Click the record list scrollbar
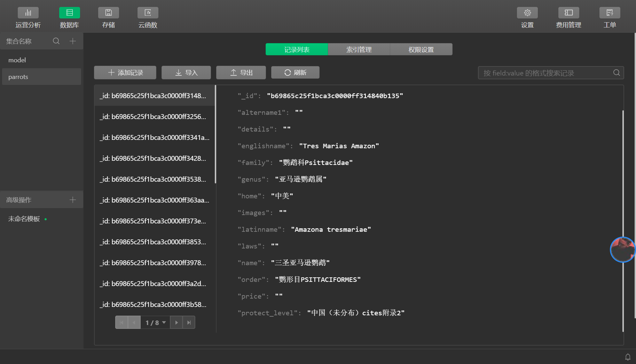The image size is (636, 364). tap(215, 134)
